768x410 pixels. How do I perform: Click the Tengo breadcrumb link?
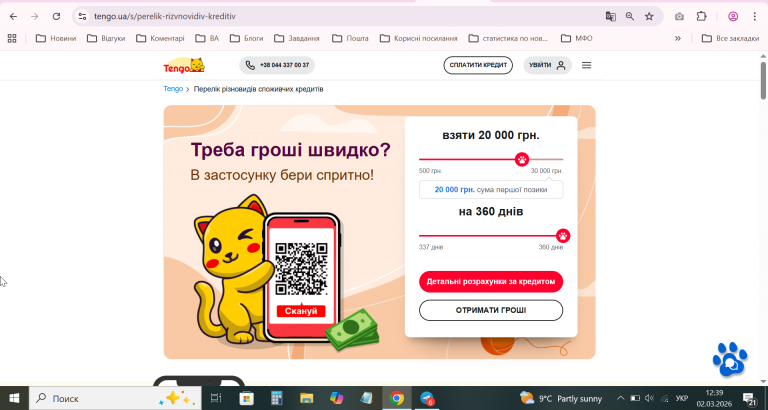(173, 89)
